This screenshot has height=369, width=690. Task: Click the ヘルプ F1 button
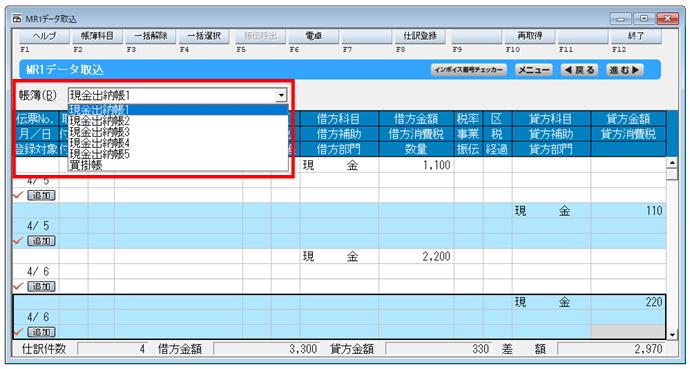(x=44, y=37)
